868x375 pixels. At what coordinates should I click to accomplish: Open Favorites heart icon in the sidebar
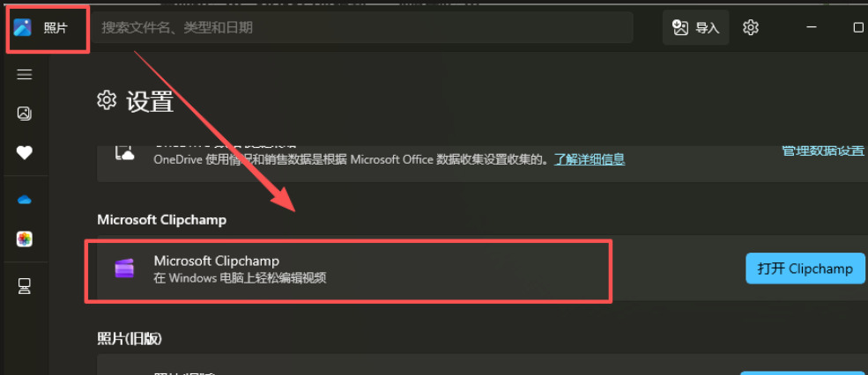click(25, 152)
